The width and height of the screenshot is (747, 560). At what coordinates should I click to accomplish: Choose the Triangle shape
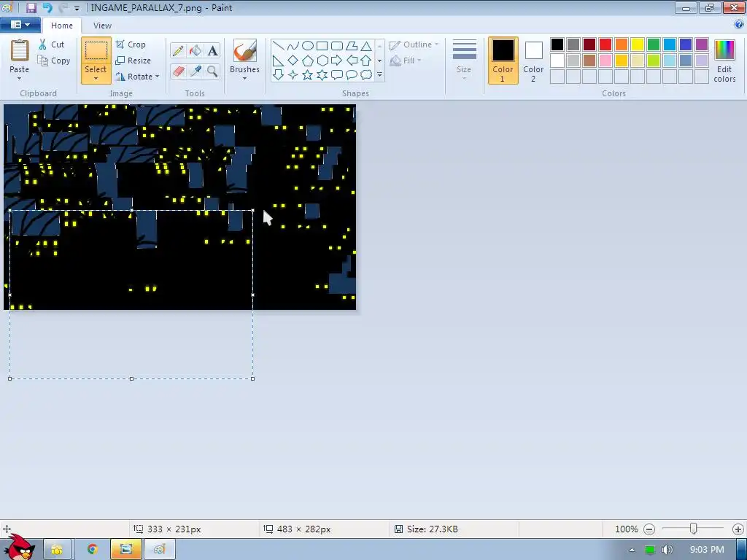[366, 46]
